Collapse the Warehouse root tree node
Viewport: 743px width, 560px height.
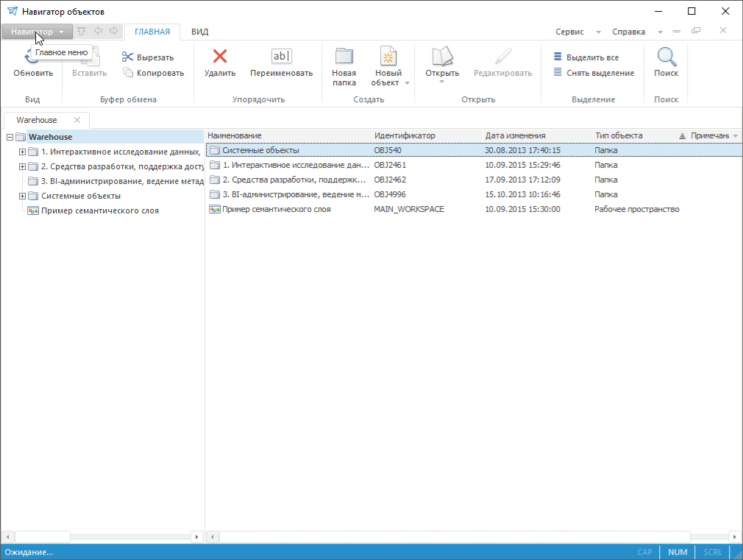(10, 137)
